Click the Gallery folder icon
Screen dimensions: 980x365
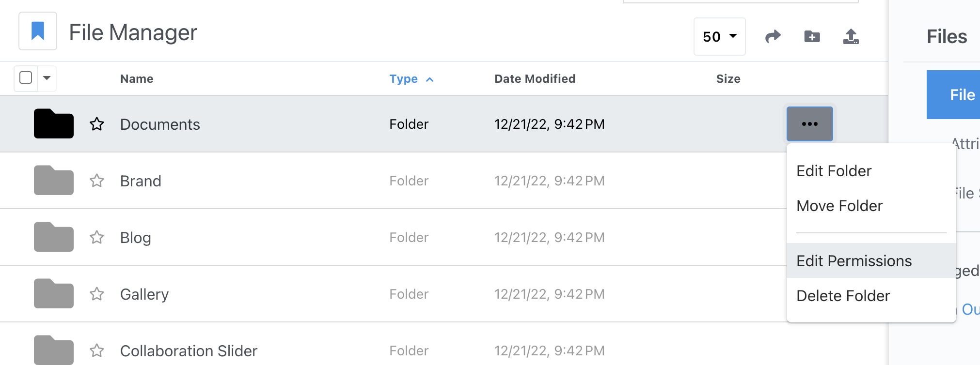coord(54,293)
